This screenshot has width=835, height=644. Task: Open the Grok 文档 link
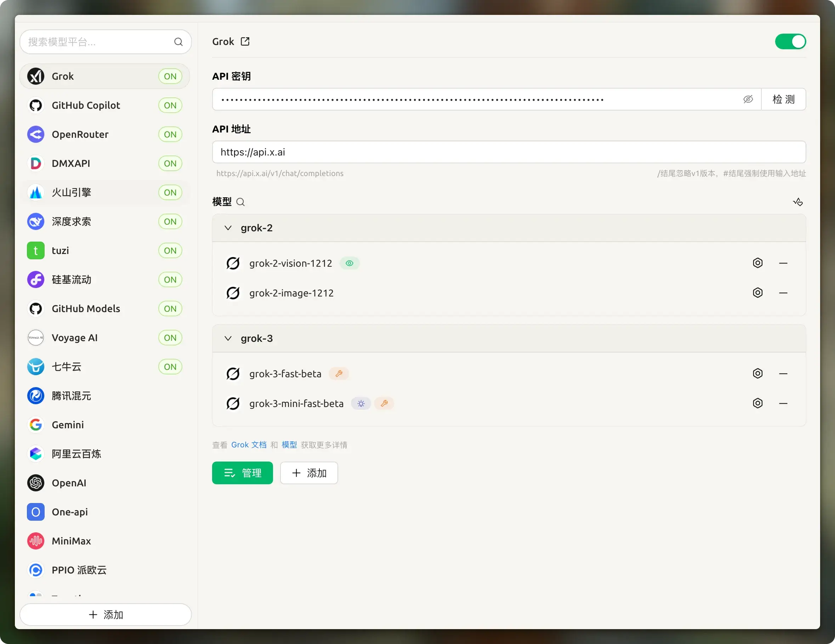tap(249, 445)
